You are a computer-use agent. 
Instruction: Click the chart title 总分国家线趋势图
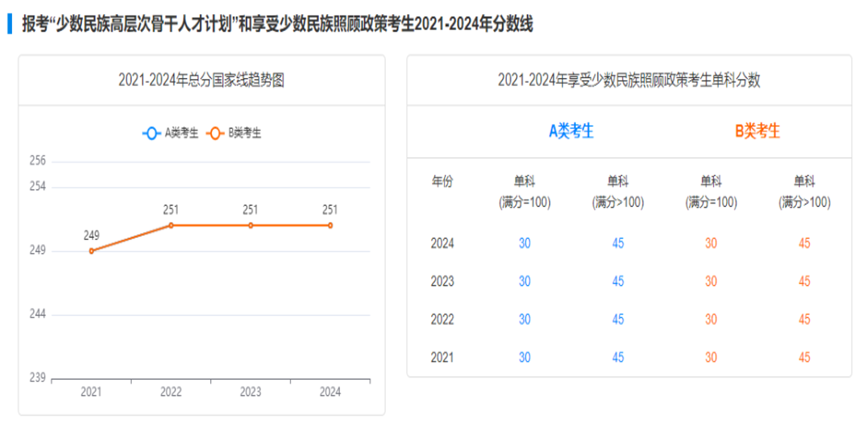point(201,81)
